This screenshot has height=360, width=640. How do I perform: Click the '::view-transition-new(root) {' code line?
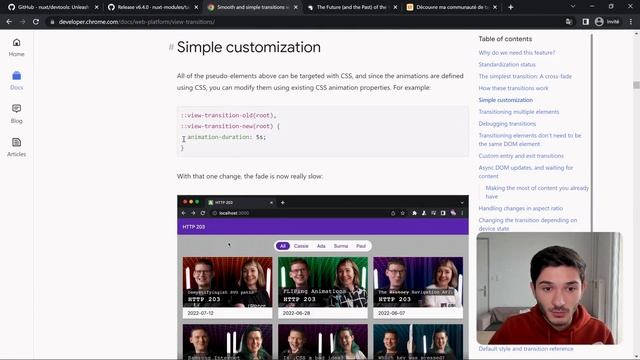tap(230, 126)
